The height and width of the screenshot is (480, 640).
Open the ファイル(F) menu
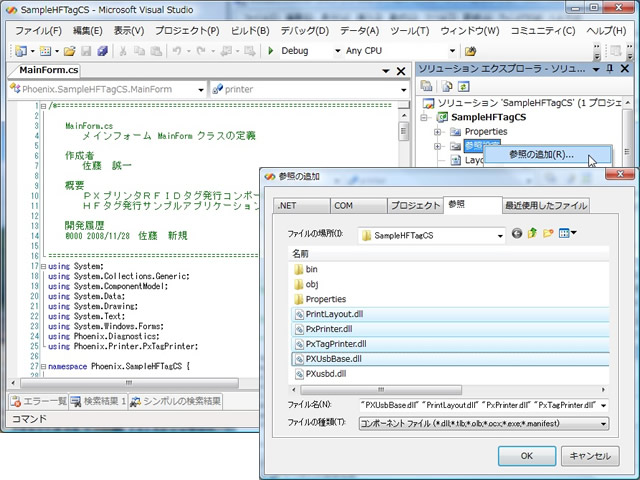pyautogui.click(x=38, y=31)
